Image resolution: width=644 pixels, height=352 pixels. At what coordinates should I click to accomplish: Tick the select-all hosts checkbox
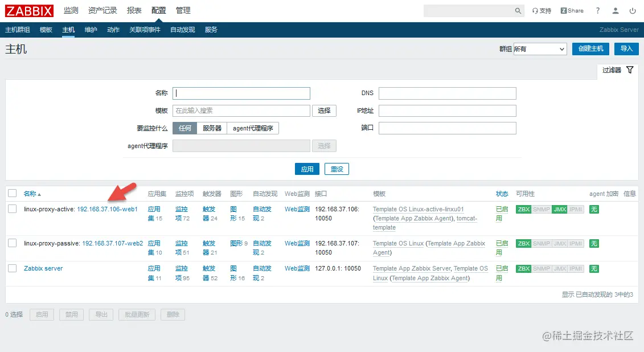point(13,193)
